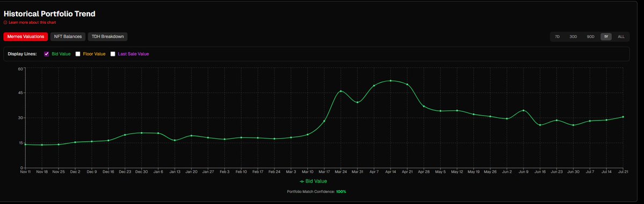Viewport: 644px width, 204px height.
Task: Click the Feb 24 x-axis label
Action: point(274,172)
